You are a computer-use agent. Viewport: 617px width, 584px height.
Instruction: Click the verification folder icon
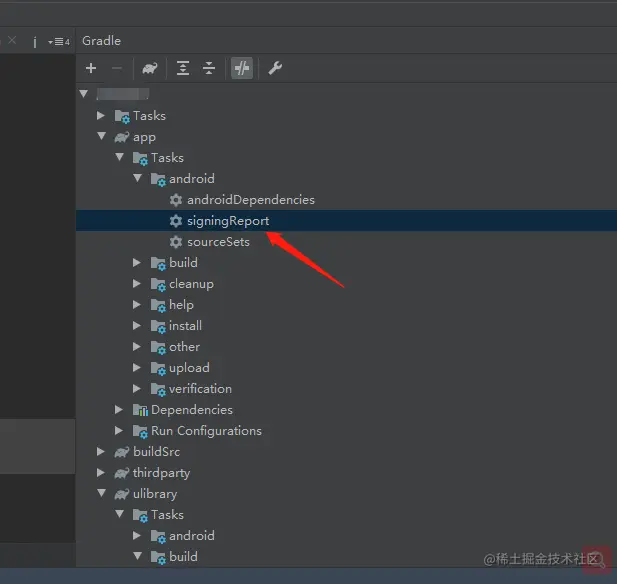158,389
